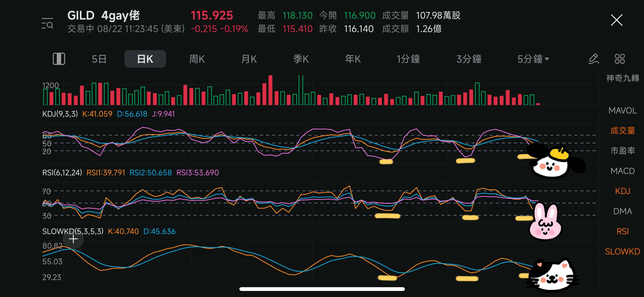Toggle the 神奇九轉 indicator

pos(623,78)
